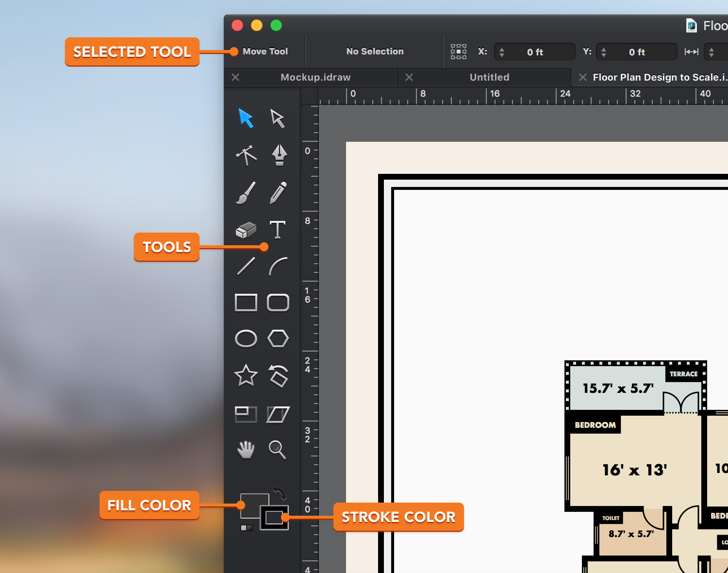This screenshot has width=728, height=573.
Task: Select the Move tool
Action: coord(246,118)
